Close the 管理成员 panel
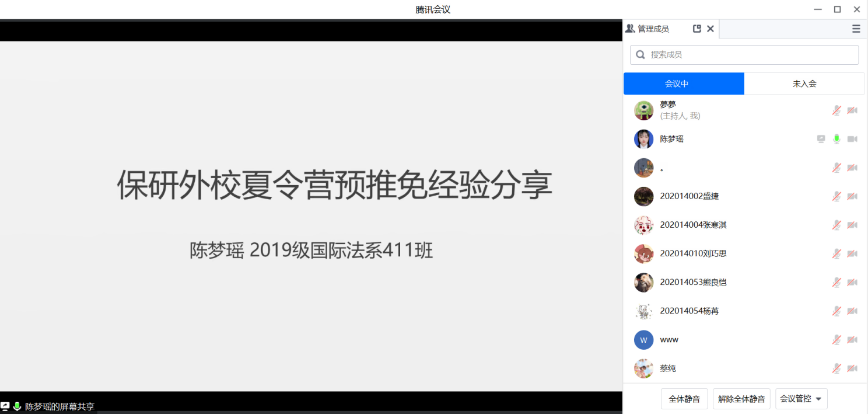The width and height of the screenshot is (868, 414). point(710,29)
